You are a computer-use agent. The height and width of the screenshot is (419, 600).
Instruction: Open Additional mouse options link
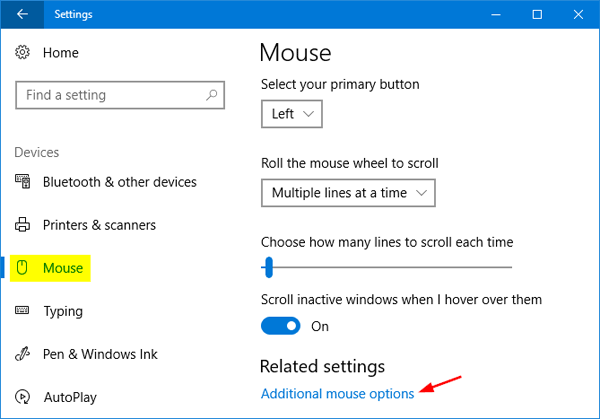point(337,394)
